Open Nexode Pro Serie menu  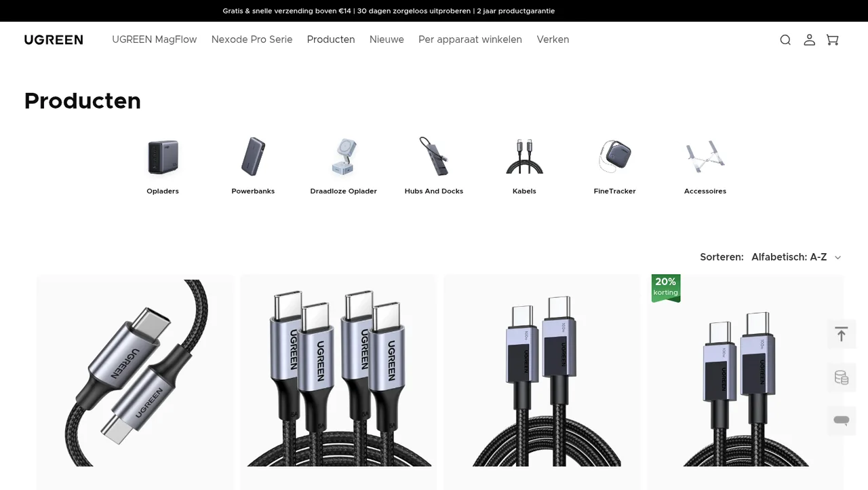252,39
